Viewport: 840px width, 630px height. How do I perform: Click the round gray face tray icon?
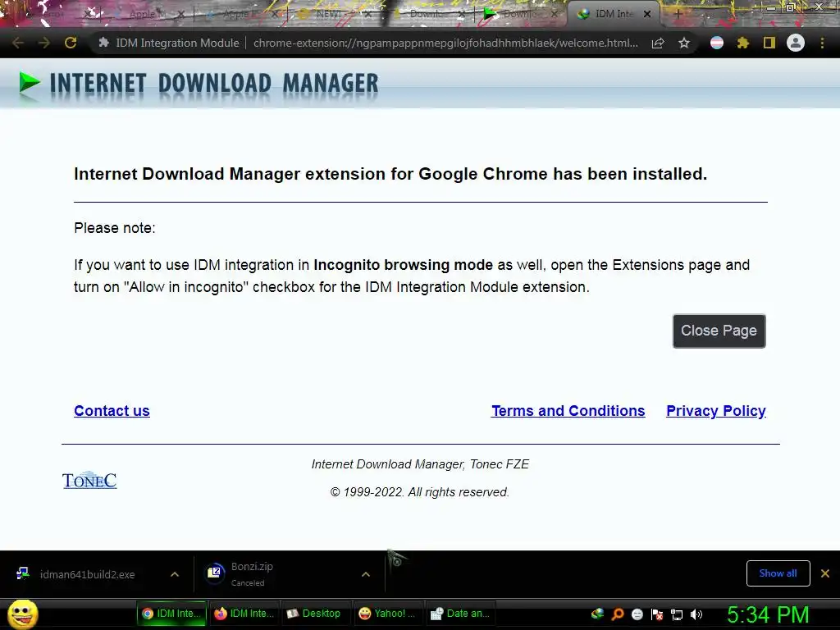tap(637, 614)
